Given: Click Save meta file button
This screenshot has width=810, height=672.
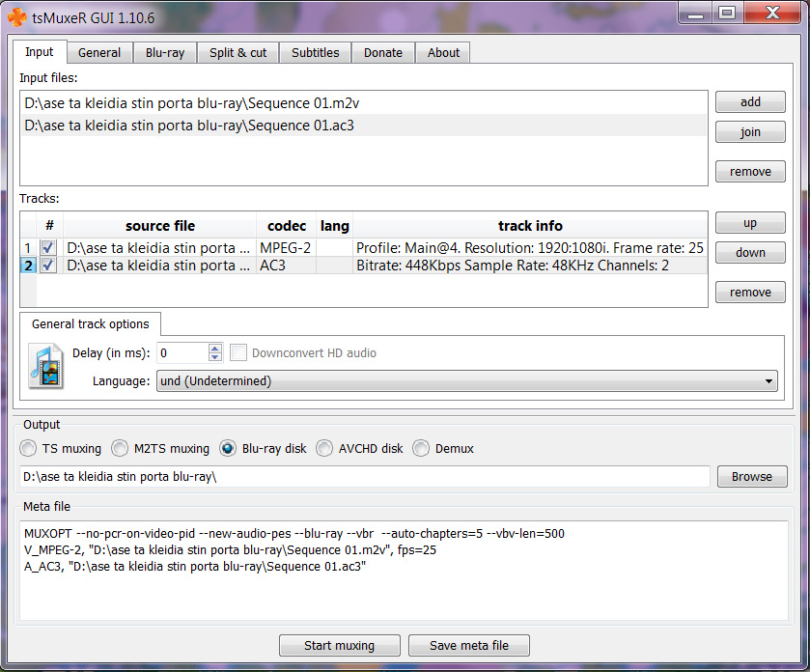Looking at the screenshot, I should click(469, 646).
